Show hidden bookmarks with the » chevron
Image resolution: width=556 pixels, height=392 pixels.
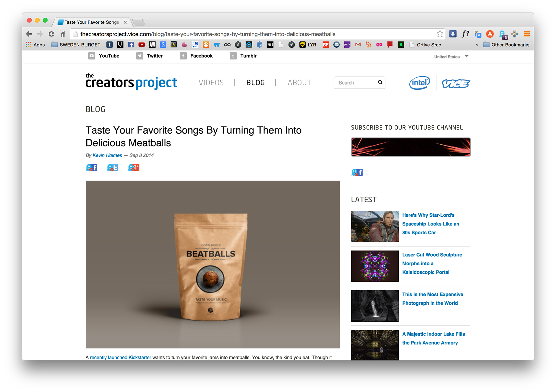point(477,45)
